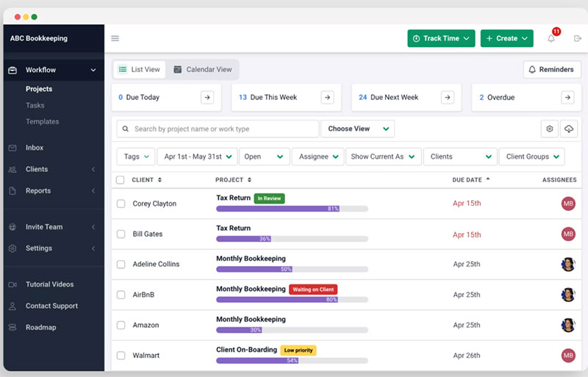The width and height of the screenshot is (588, 377).
Task: Toggle the select-all checkbox in header
Action: click(x=121, y=180)
